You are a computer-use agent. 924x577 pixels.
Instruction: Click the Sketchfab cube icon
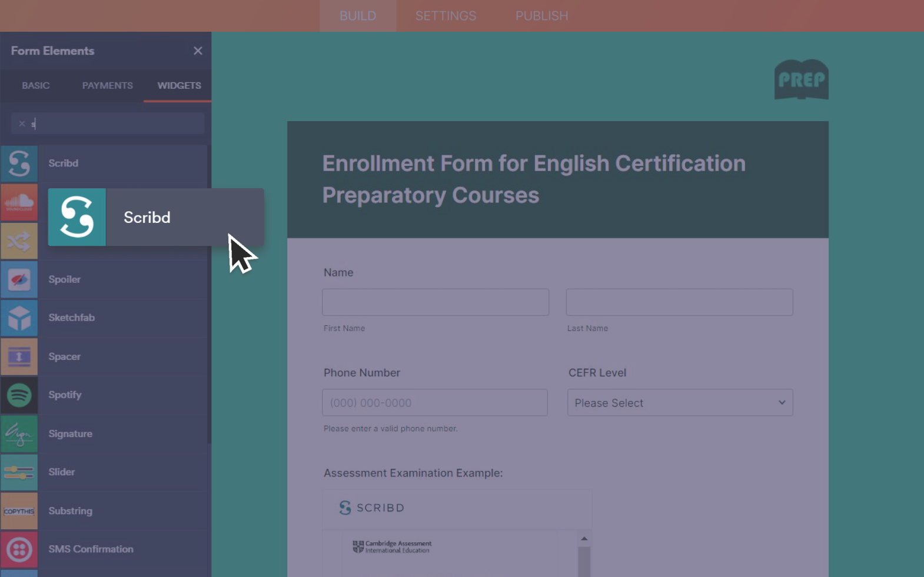point(19,318)
